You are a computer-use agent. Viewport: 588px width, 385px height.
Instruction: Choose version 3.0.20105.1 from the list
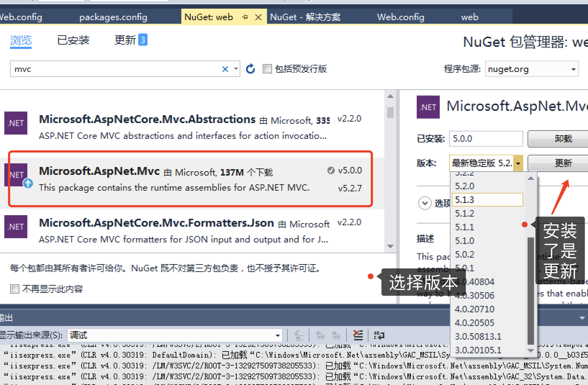click(487, 350)
